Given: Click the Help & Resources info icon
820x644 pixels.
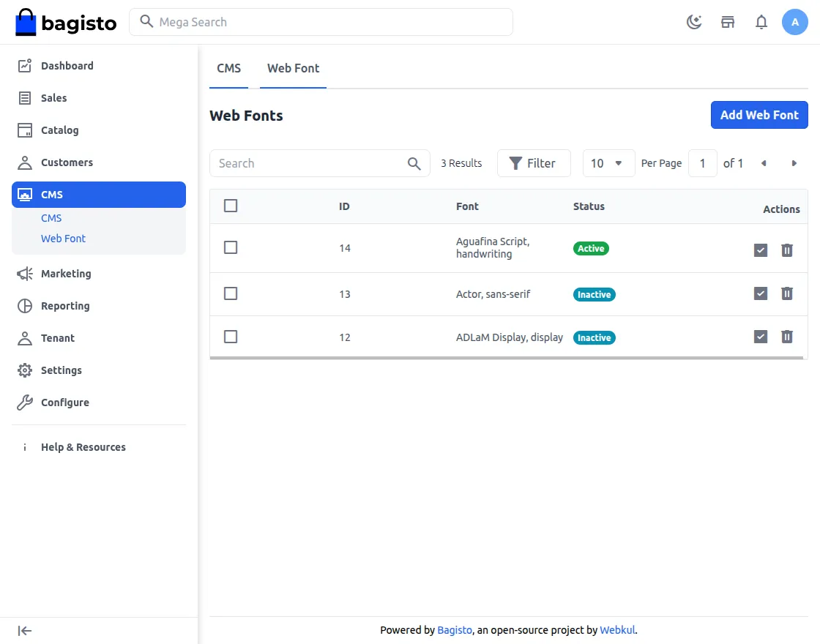Looking at the screenshot, I should [x=25, y=447].
